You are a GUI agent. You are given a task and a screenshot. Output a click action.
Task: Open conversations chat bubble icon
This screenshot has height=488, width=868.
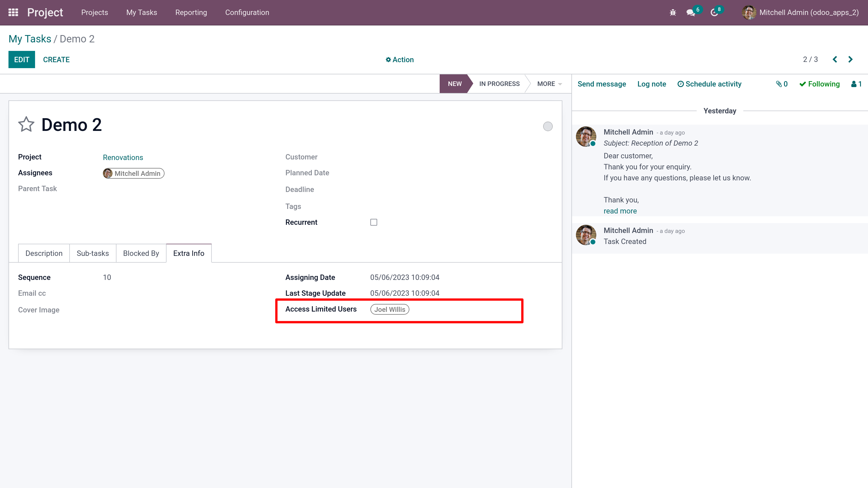pos(690,12)
